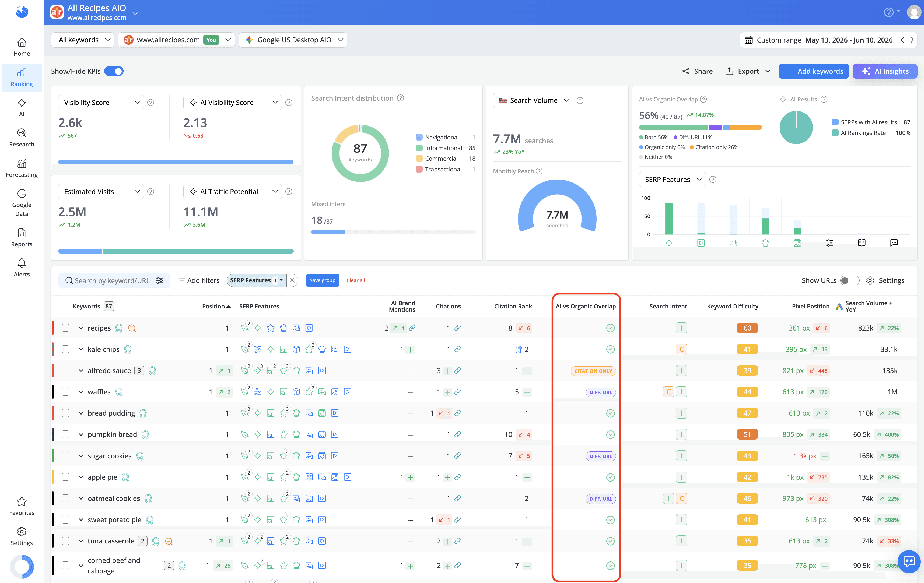924x583 pixels.
Task: Select AI overview icon under SERP Features chart
Action: pos(669,243)
